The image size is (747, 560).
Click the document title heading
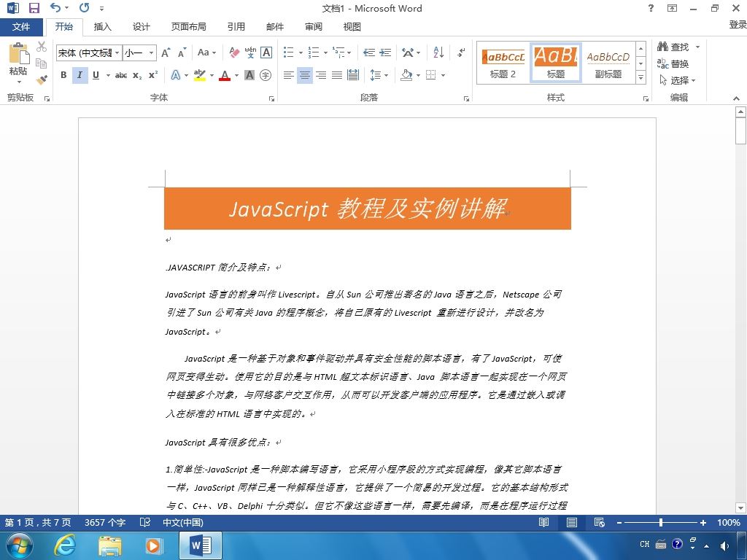367,209
